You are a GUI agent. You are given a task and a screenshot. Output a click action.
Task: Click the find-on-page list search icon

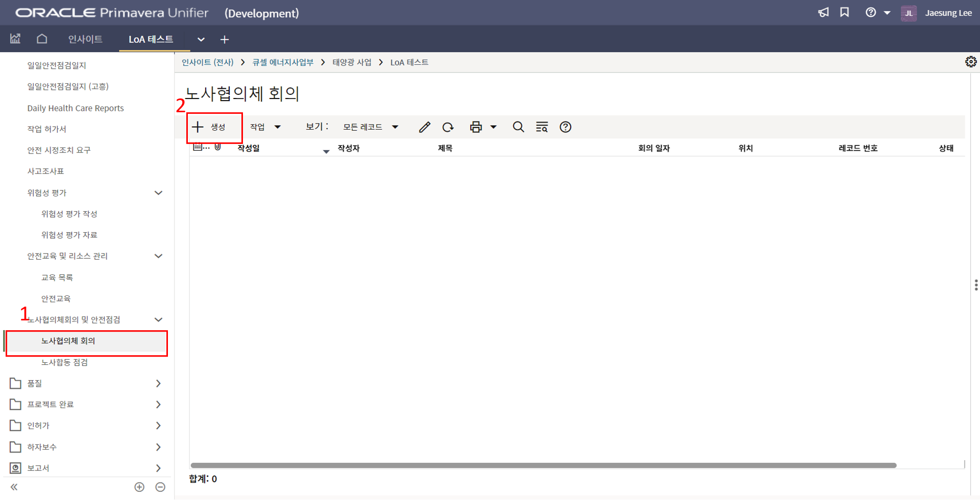pyautogui.click(x=542, y=127)
